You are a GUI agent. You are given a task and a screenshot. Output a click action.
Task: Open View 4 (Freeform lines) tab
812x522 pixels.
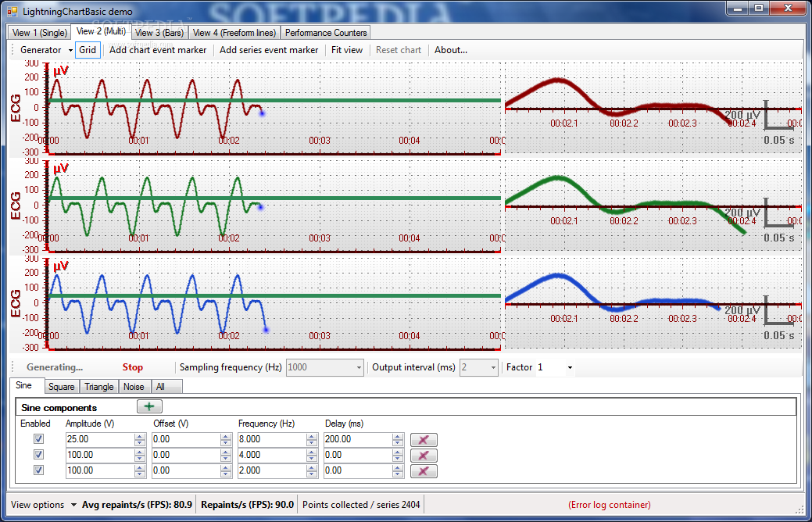(234, 33)
